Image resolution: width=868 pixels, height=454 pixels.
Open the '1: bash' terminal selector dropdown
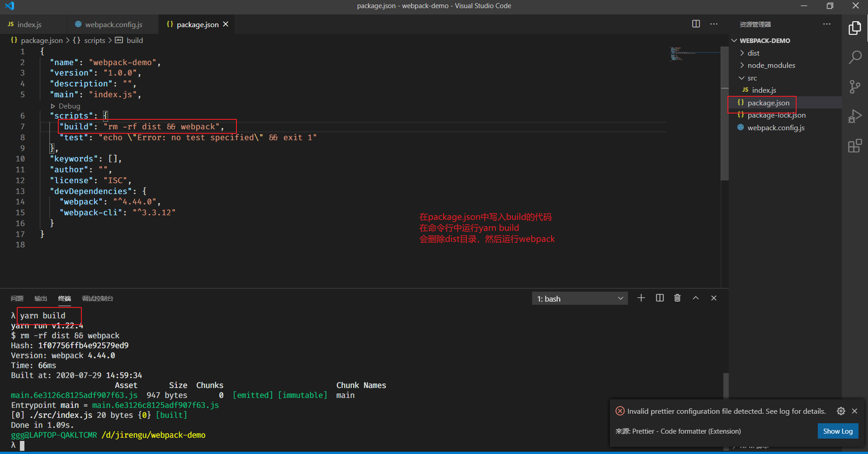[580, 298]
